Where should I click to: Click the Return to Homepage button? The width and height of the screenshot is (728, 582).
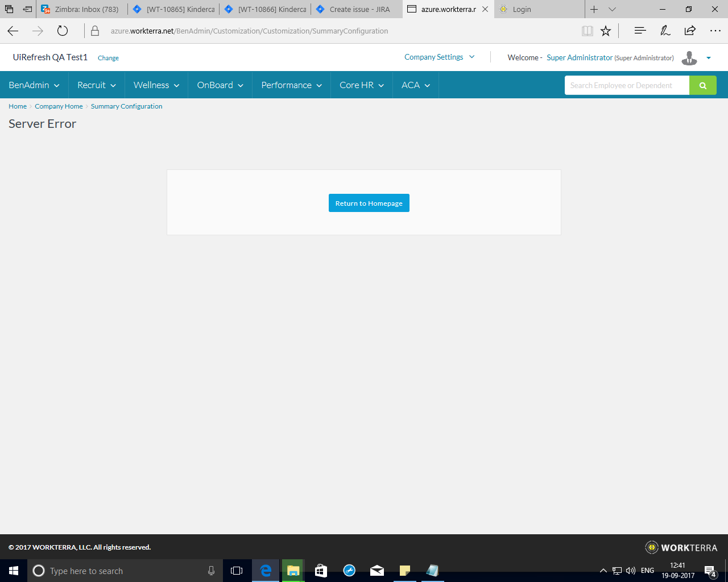pos(369,203)
